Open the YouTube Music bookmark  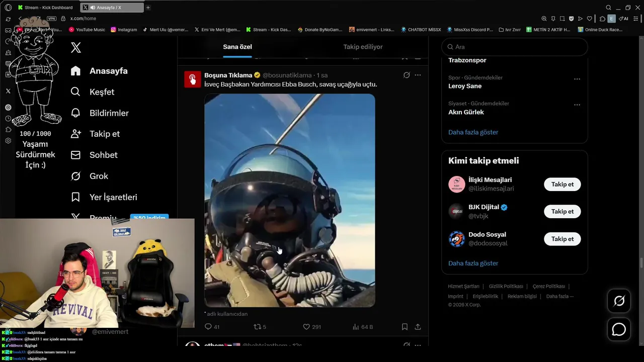click(x=87, y=30)
